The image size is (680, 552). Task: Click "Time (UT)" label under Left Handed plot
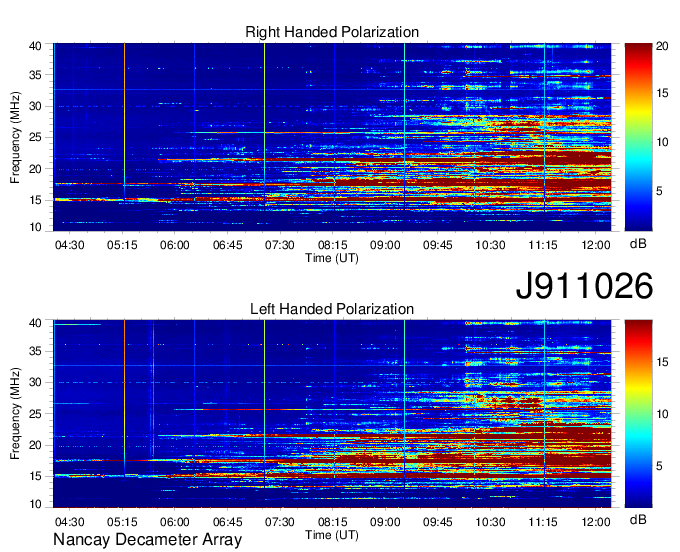(332, 535)
